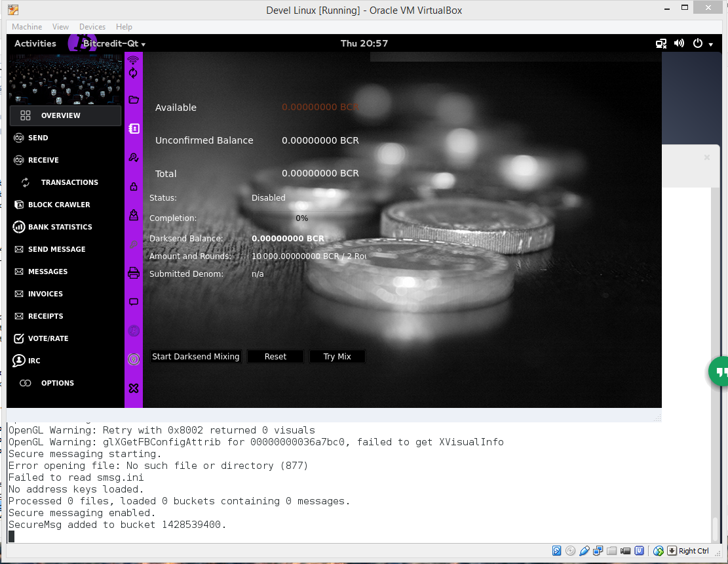Click the shared folders status icon
Viewport: 728px width, 564px height.
(612, 551)
